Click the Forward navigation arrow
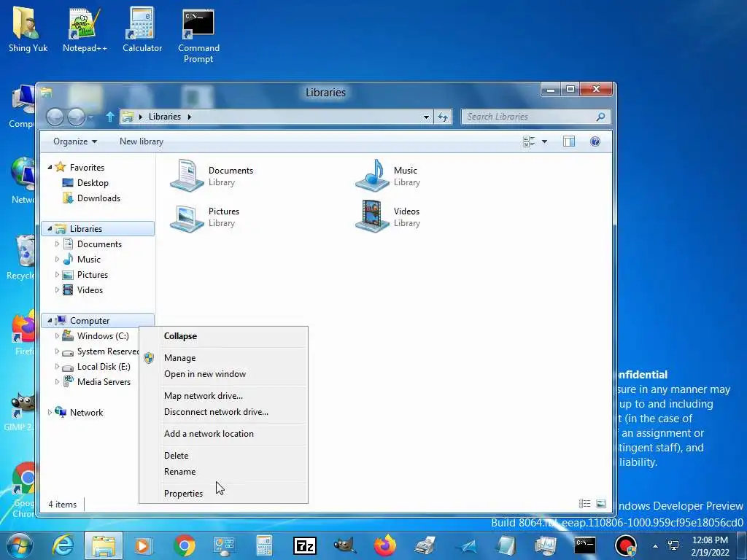This screenshot has width=747, height=560. tap(76, 117)
